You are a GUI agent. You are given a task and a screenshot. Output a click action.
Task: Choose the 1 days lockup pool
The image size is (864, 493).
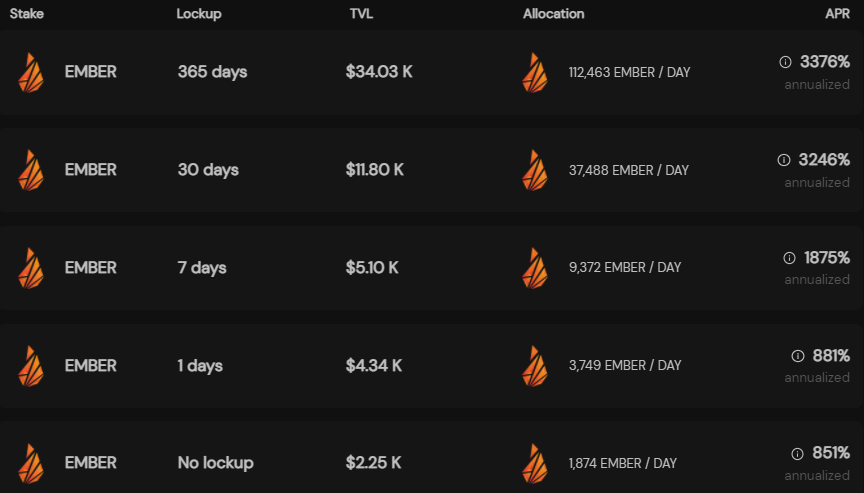click(x=432, y=366)
